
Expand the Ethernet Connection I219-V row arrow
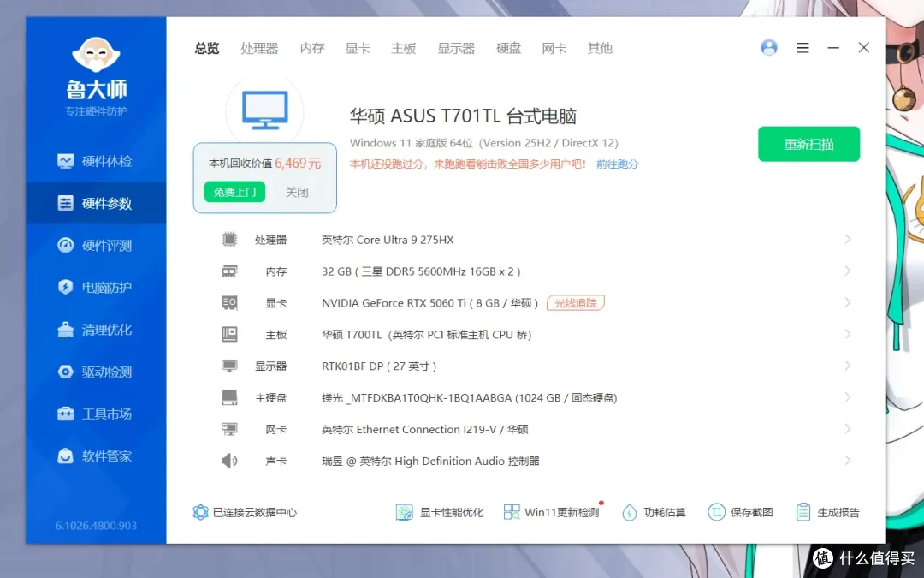tap(847, 429)
